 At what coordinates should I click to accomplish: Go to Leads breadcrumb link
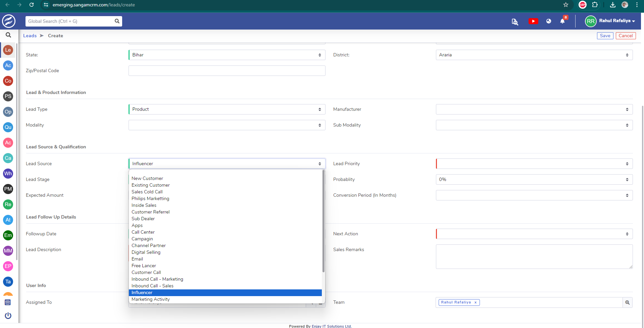point(30,36)
